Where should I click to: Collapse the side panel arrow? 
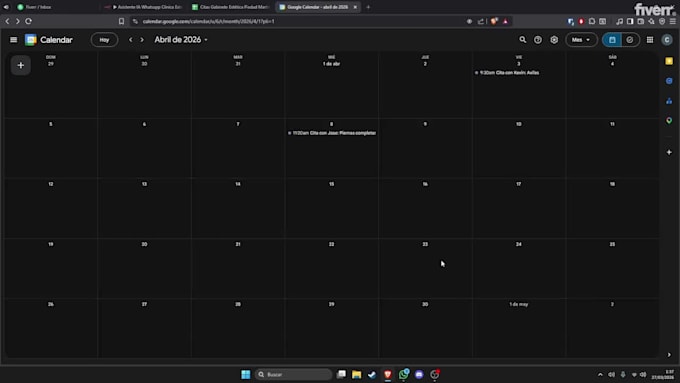point(669,355)
